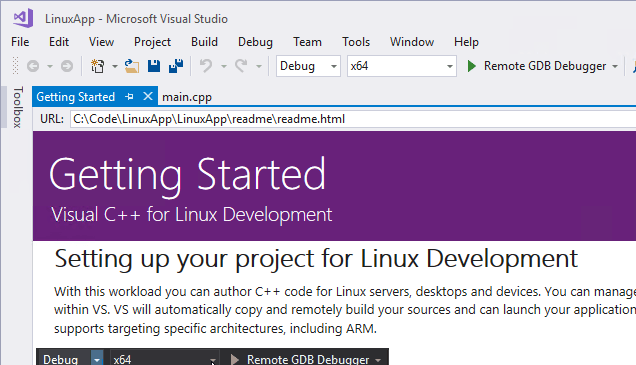Open the Debug configuration dropdown
The image size is (636, 365).
308,66
